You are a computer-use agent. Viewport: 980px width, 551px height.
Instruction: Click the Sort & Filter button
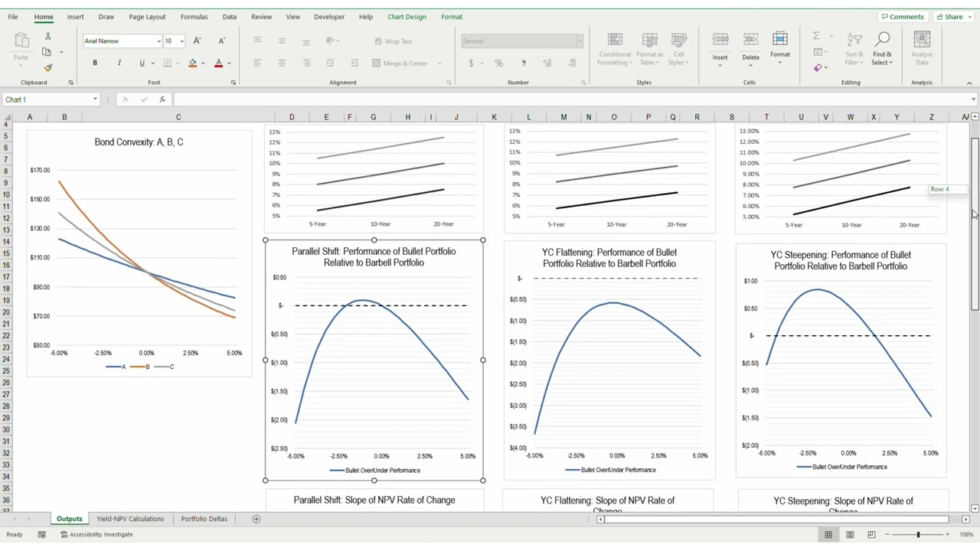854,48
